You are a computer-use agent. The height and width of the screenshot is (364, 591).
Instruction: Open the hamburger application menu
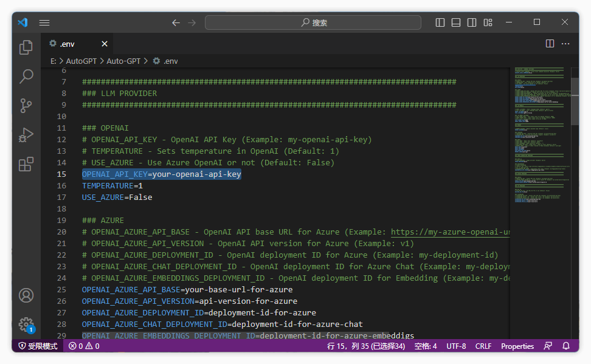[x=44, y=22]
